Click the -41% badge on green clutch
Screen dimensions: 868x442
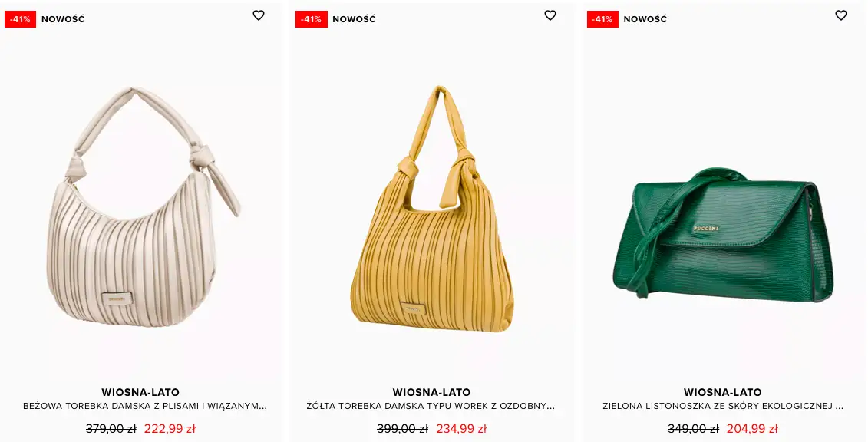(x=602, y=19)
